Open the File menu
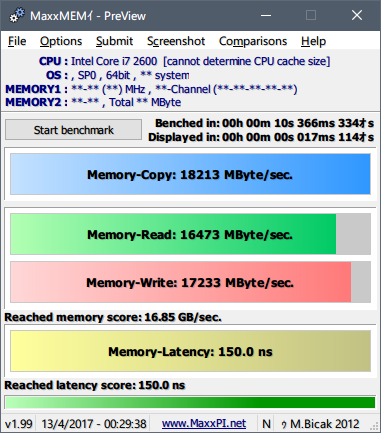Screen dimensions: 381x433 click(x=17, y=41)
